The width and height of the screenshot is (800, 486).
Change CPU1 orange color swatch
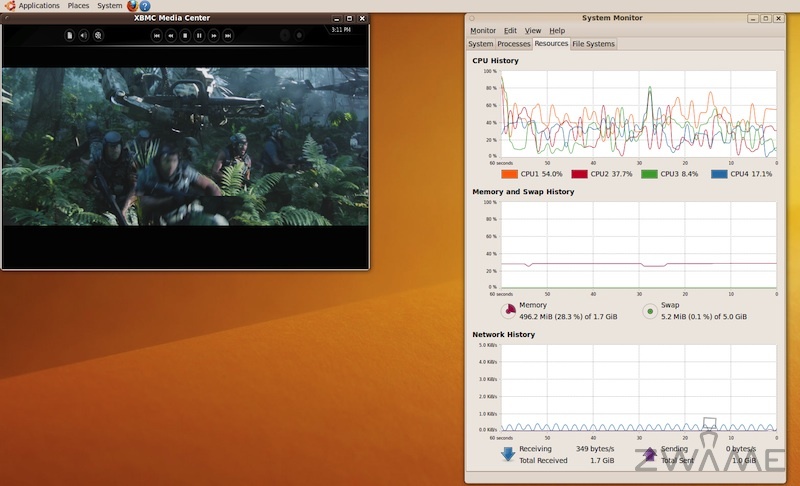(x=510, y=174)
